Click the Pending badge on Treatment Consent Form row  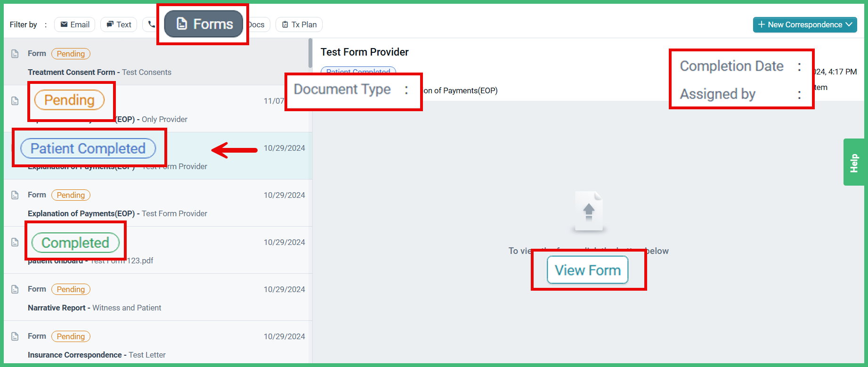tap(71, 54)
